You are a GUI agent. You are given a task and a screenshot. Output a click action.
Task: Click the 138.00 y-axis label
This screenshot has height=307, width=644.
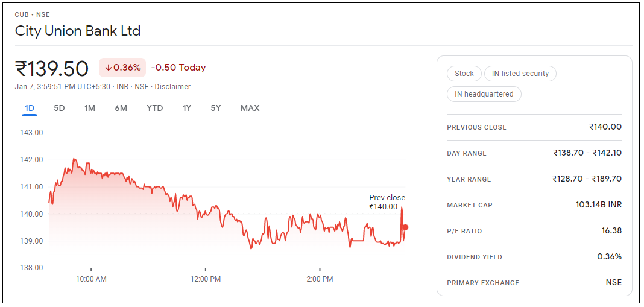point(31,268)
